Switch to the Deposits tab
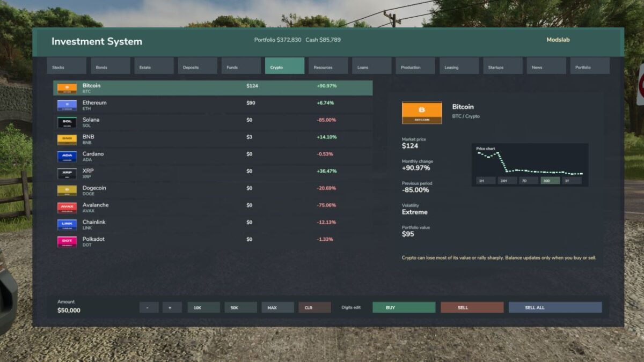Image resolution: width=644 pixels, height=362 pixels. click(x=197, y=66)
